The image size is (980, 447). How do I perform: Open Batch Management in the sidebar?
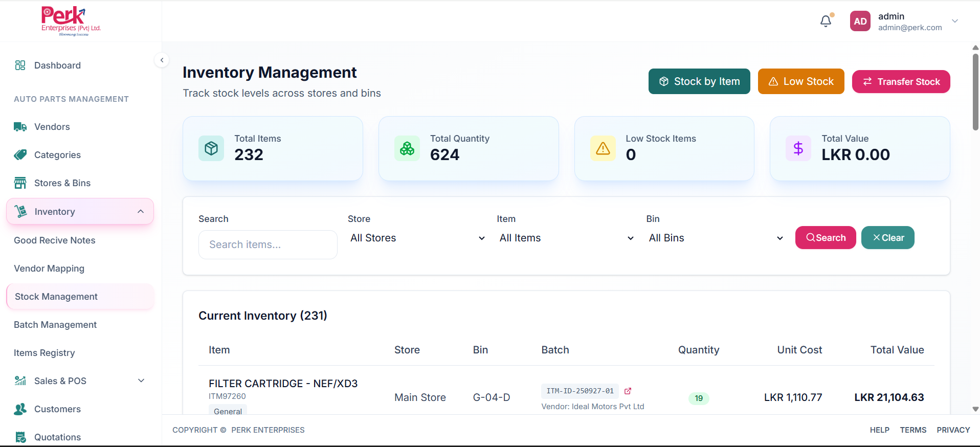tap(55, 325)
